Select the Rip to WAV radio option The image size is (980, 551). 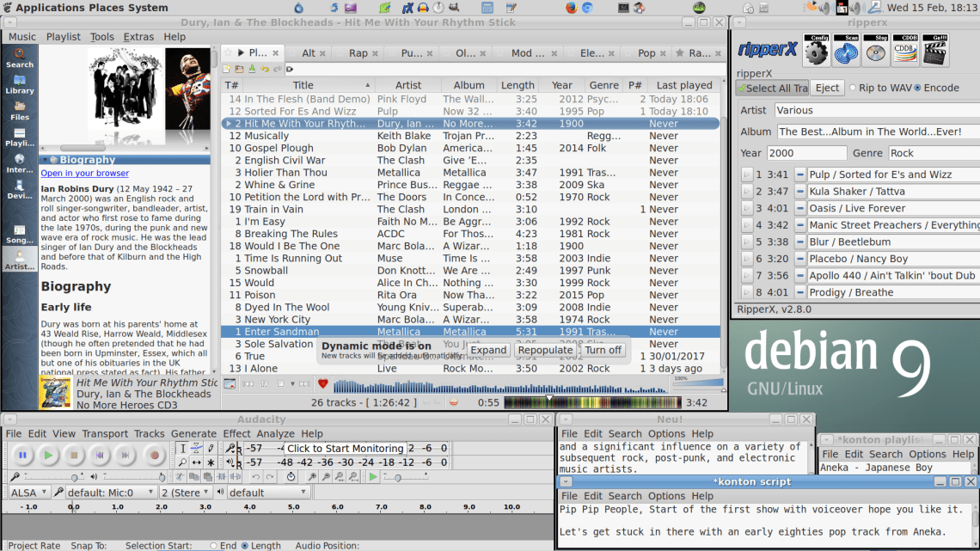[x=853, y=88]
